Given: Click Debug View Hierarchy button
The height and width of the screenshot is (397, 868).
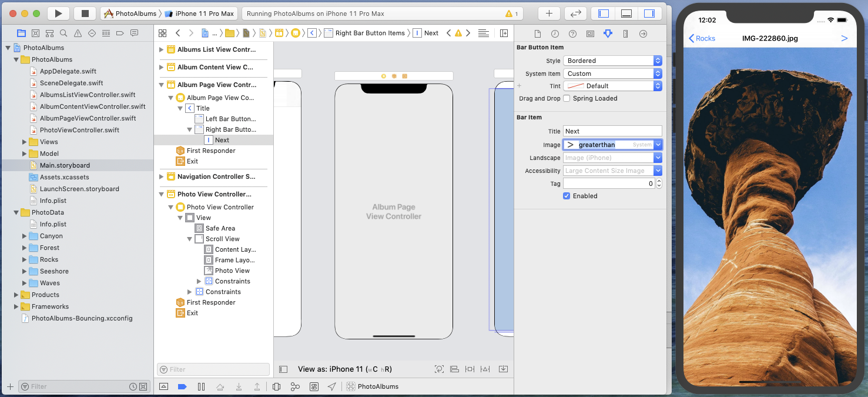Looking at the screenshot, I should point(276,386).
